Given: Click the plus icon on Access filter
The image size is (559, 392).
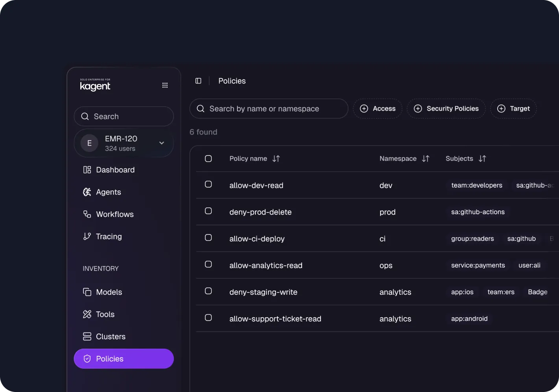Looking at the screenshot, I should coord(364,109).
